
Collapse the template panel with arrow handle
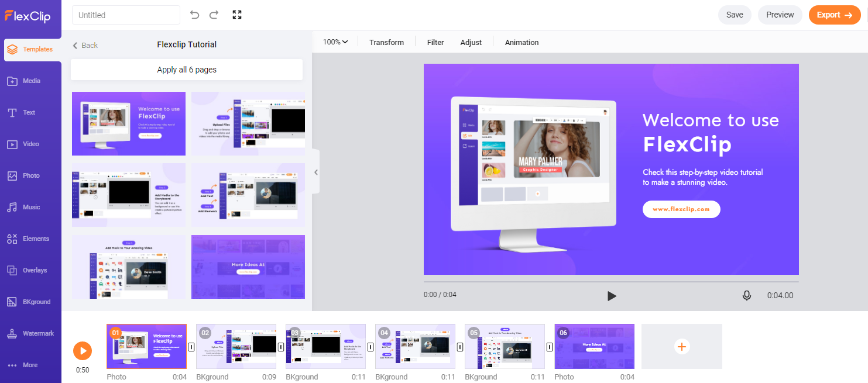pos(316,172)
